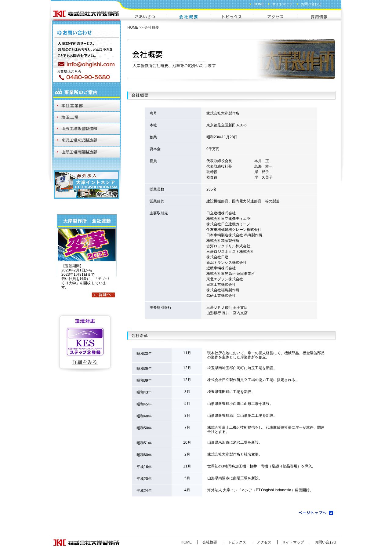The height and width of the screenshot is (556, 392).
Task: Open サイトマップ in top utility bar
Action: (282, 4)
